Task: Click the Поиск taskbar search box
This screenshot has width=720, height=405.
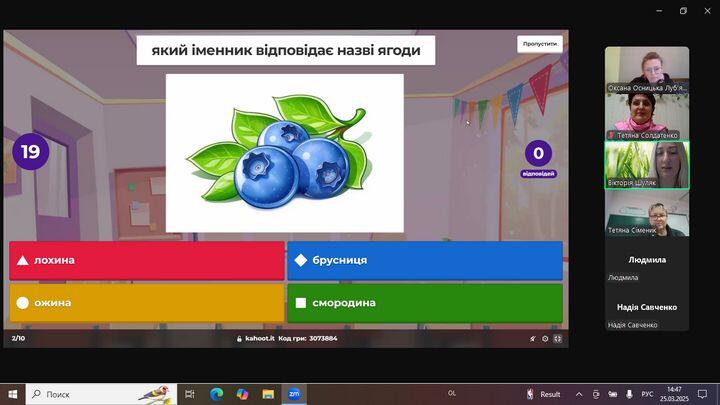Action: (x=101, y=394)
